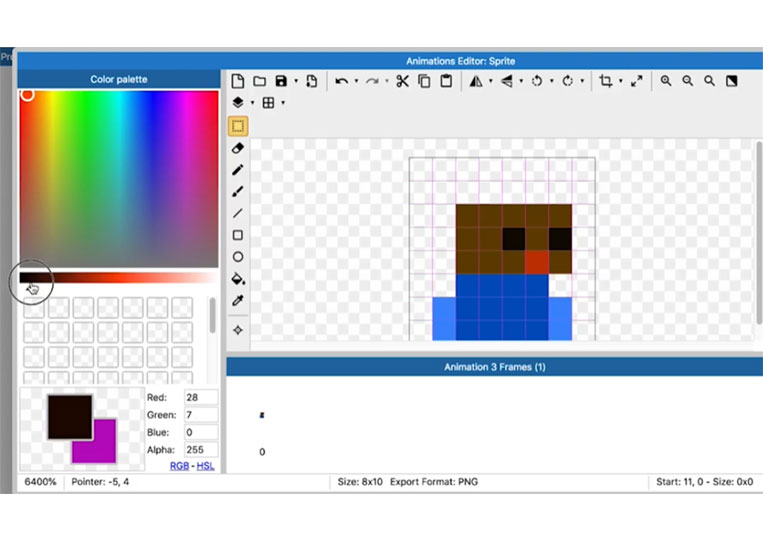Click the 6400% zoom level status
This screenshot has height=541, width=763.
point(40,482)
